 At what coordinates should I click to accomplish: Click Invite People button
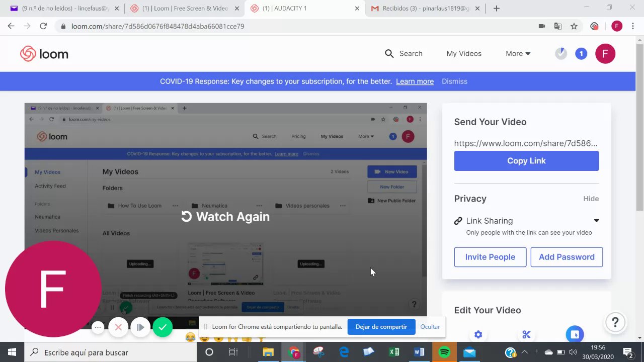pyautogui.click(x=490, y=257)
